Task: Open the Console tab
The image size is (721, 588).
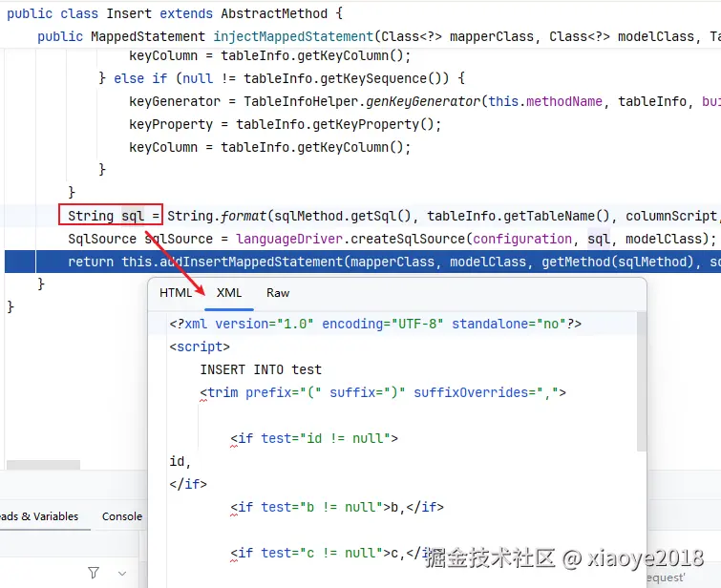Action: pyautogui.click(x=122, y=516)
